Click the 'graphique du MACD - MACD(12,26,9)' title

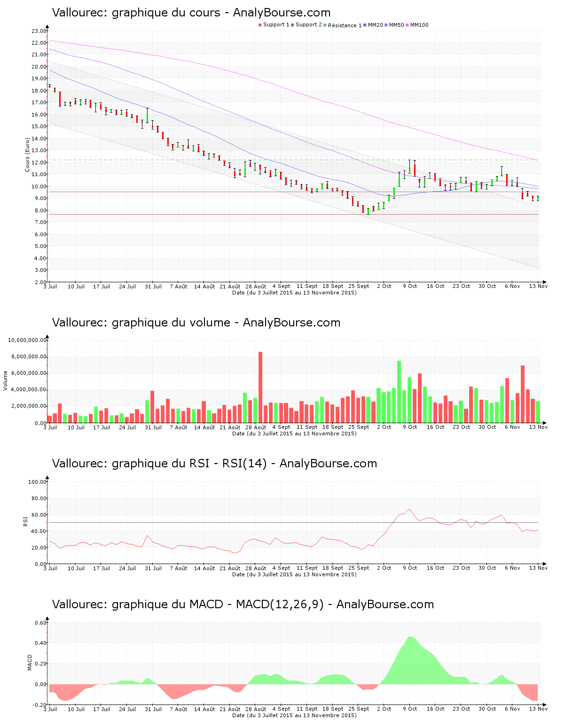coord(218,604)
